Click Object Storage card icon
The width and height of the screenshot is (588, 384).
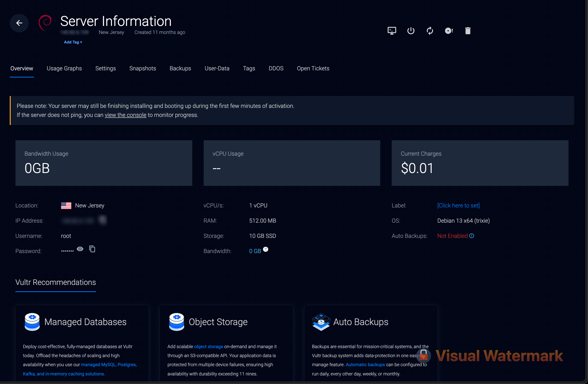(176, 322)
